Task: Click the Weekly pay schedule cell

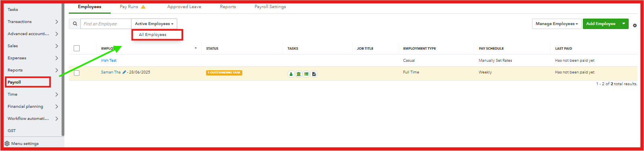Action: 485,72
